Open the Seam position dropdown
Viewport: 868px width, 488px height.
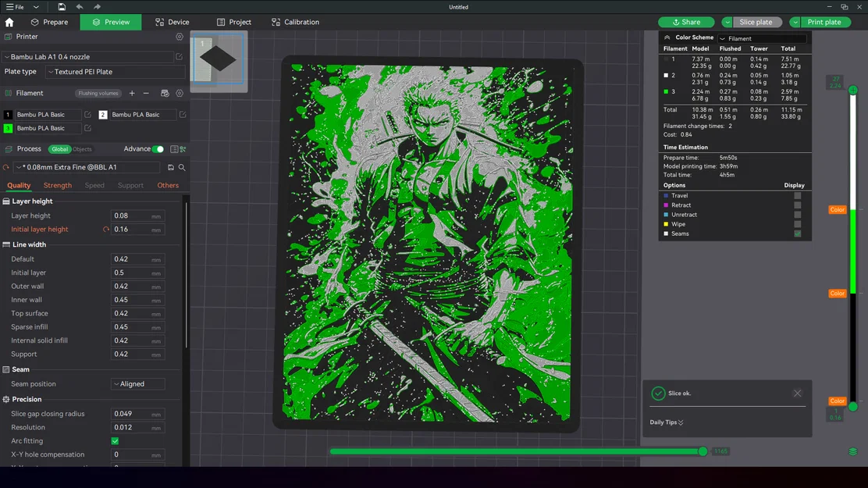tap(137, 383)
